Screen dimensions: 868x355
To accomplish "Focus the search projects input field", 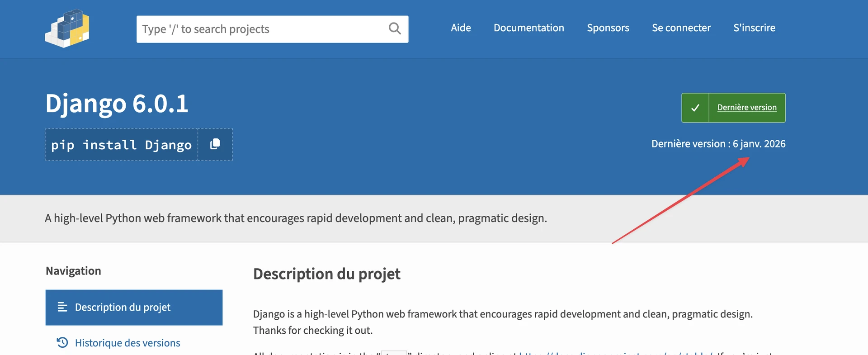I will coord(262,29).
